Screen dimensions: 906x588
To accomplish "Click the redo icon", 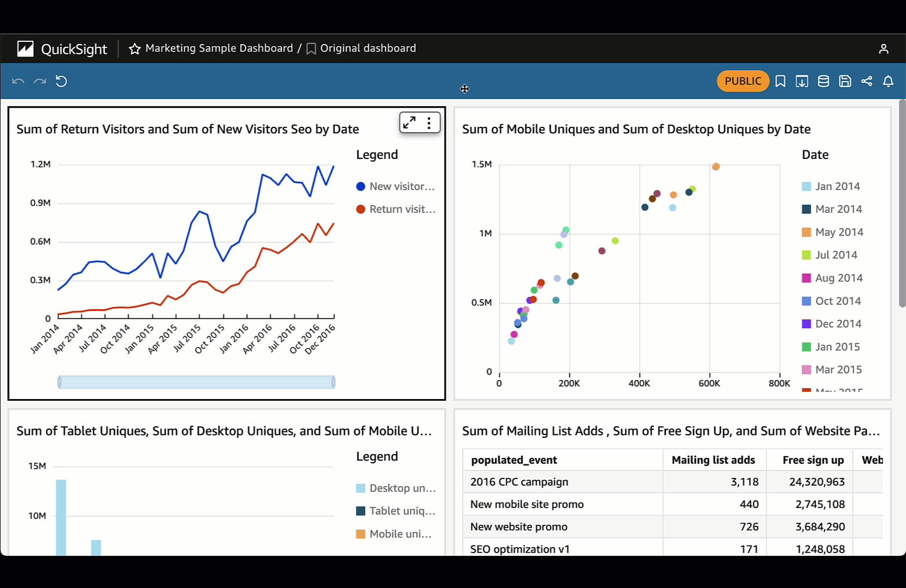I will (39, 81).
